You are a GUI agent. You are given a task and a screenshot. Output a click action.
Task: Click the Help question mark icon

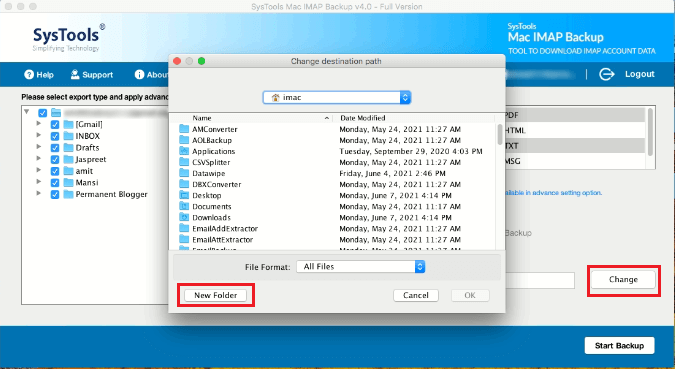tap(29, 74)
